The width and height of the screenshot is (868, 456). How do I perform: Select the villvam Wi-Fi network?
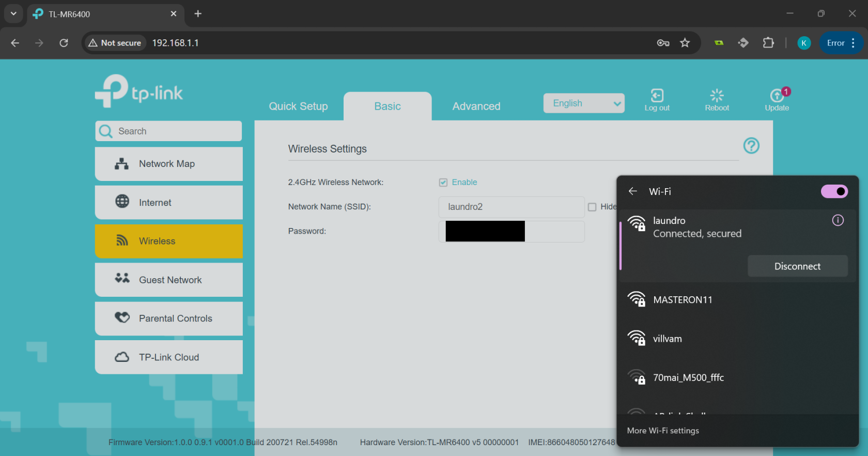[738, 339]
